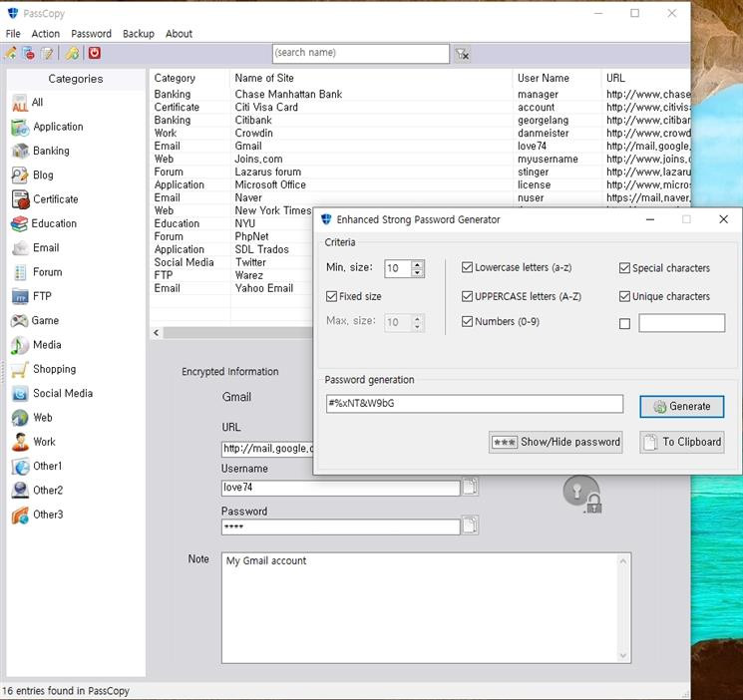Viewport: 743px width, 700px height.
Task: Increase Min. size with up arrow
Action: pos(417,263)
